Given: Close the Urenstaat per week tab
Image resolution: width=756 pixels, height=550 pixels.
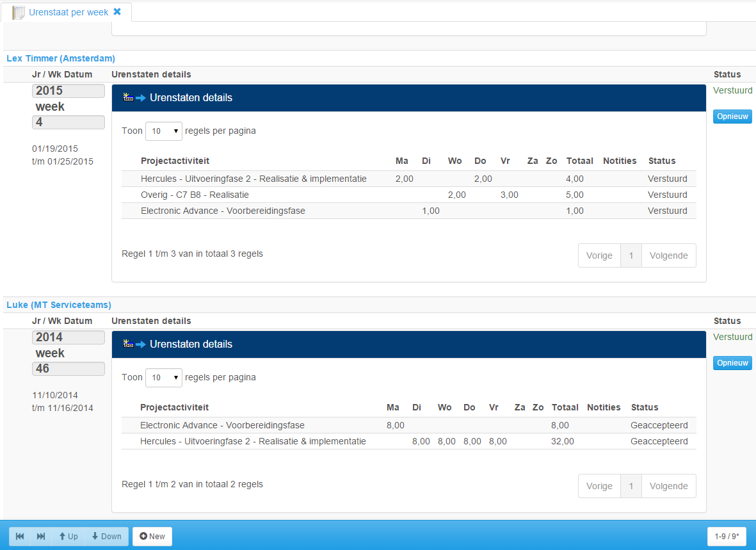Looking at the screenshot, I should (117, 12).
